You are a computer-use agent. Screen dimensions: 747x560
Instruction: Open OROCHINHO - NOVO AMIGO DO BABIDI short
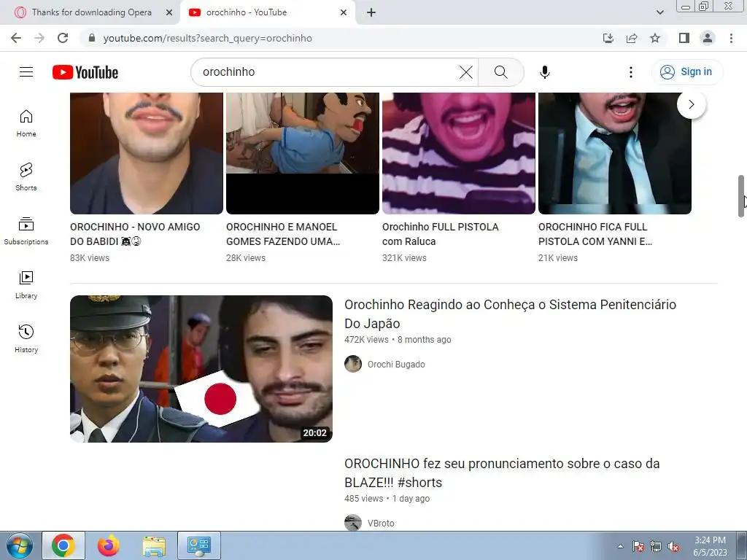coord(135,234)
